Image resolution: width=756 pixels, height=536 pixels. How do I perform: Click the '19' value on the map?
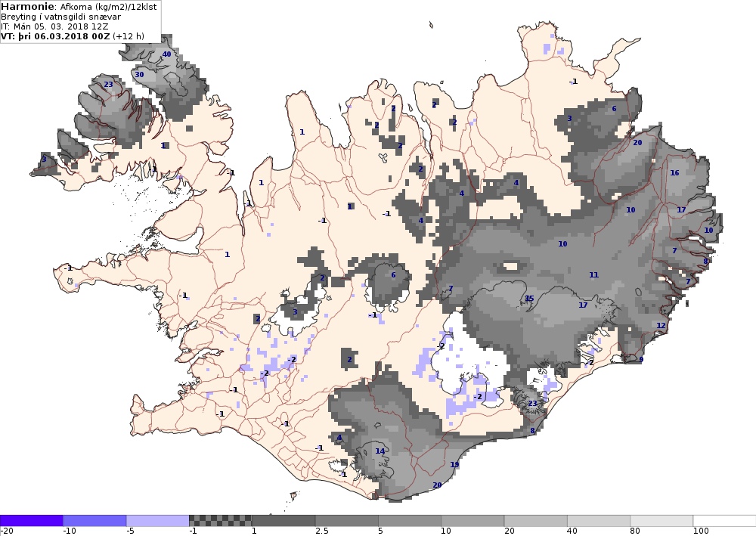click(x=454, y=465)
